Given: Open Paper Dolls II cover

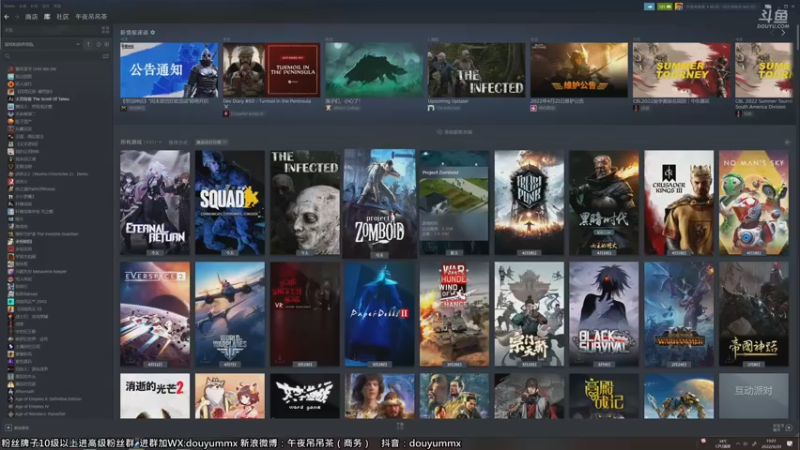Looking at the screenshot, I should [x=380, y=314].
